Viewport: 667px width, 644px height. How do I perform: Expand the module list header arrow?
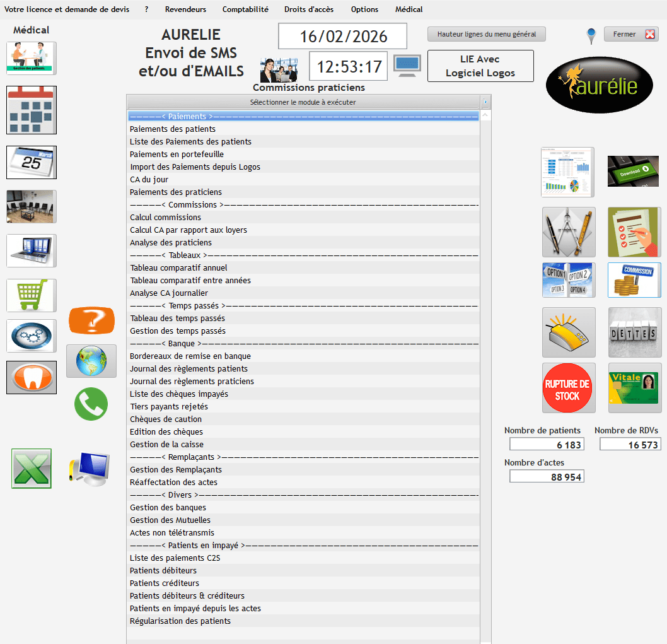pyautogui.click(x=485, y=102)
